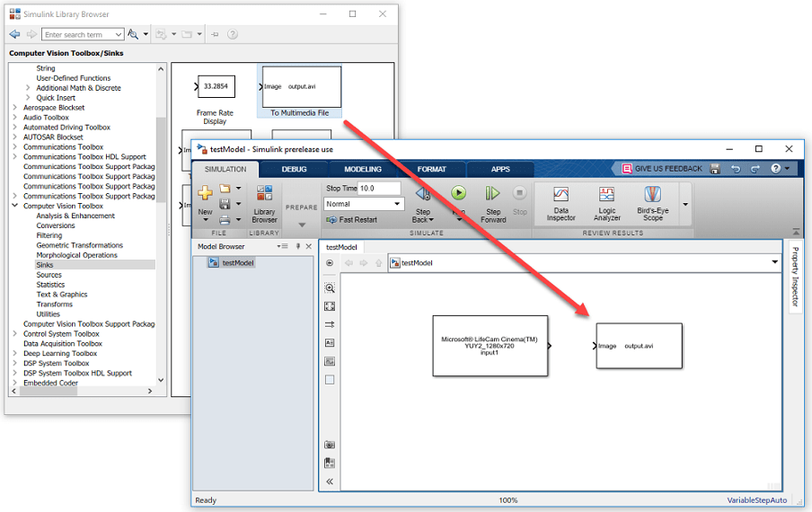Open the help dropdown in Simulink window
812x512 pixels.
coord(787,169)
